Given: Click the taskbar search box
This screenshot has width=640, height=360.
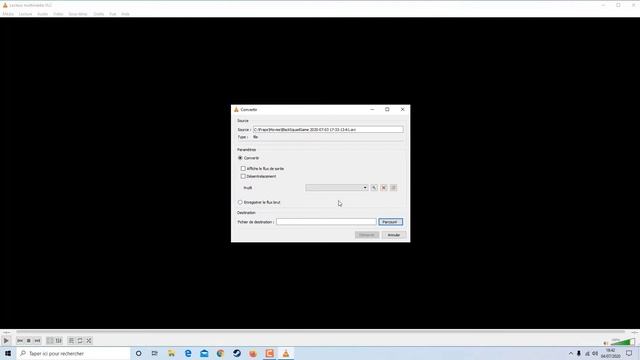Looking at the screenshot, I should point(73,353).
